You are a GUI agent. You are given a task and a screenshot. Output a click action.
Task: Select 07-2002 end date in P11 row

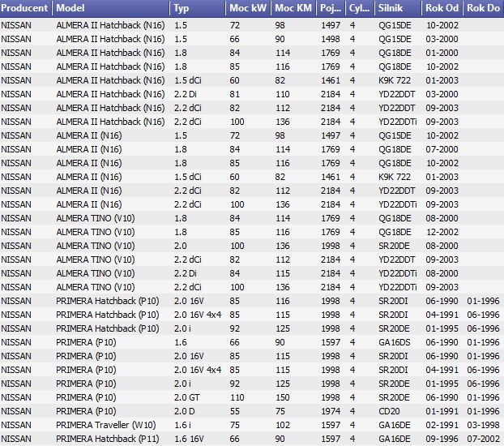coord(484,440)
